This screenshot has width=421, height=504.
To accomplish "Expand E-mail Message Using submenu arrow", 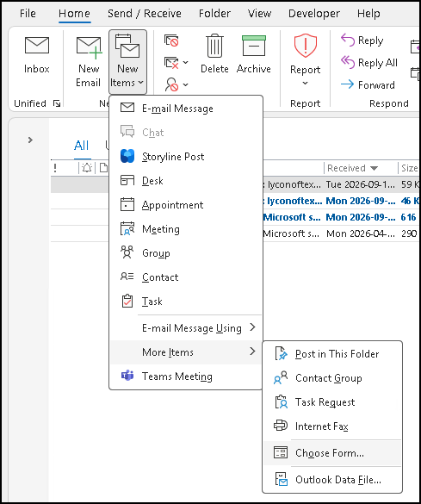I will pos(253,327).
